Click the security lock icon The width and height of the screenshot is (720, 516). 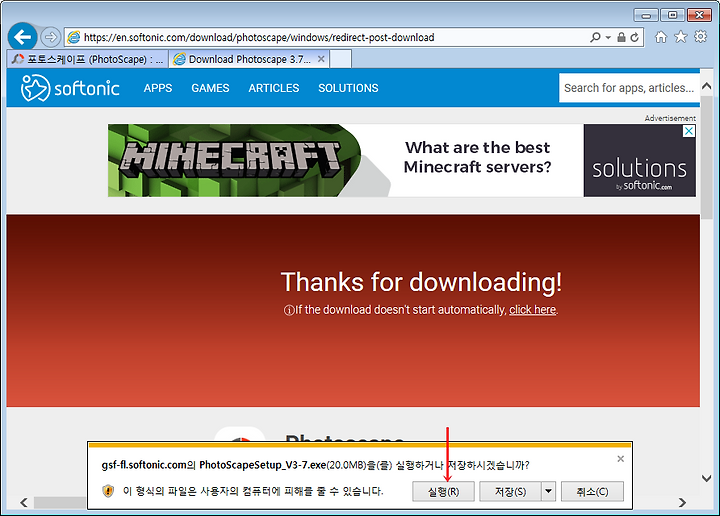621,37
